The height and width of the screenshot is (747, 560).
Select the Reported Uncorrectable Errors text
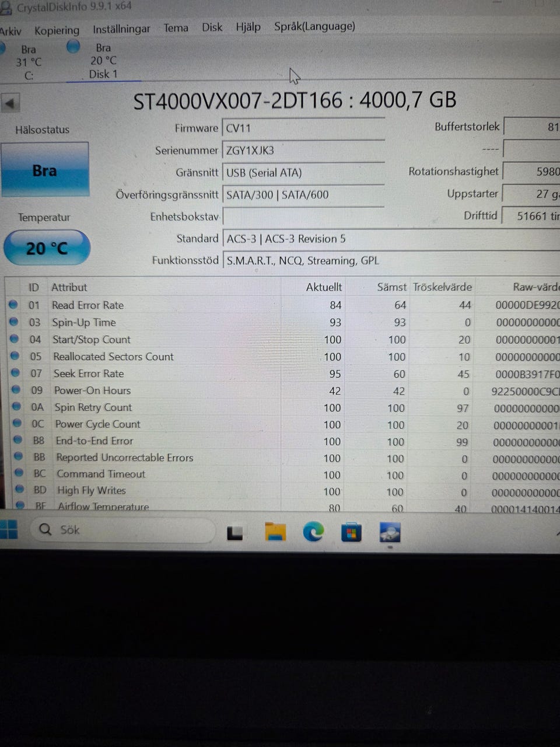125,458
